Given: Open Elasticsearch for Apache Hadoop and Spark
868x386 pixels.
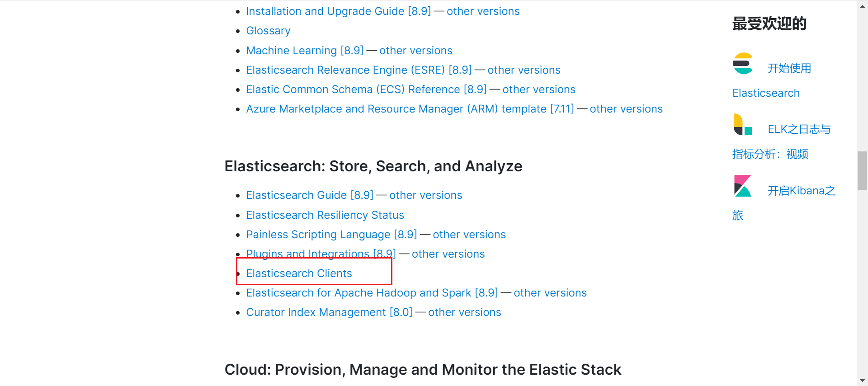Looking at the screenshot, I should 372,293.
